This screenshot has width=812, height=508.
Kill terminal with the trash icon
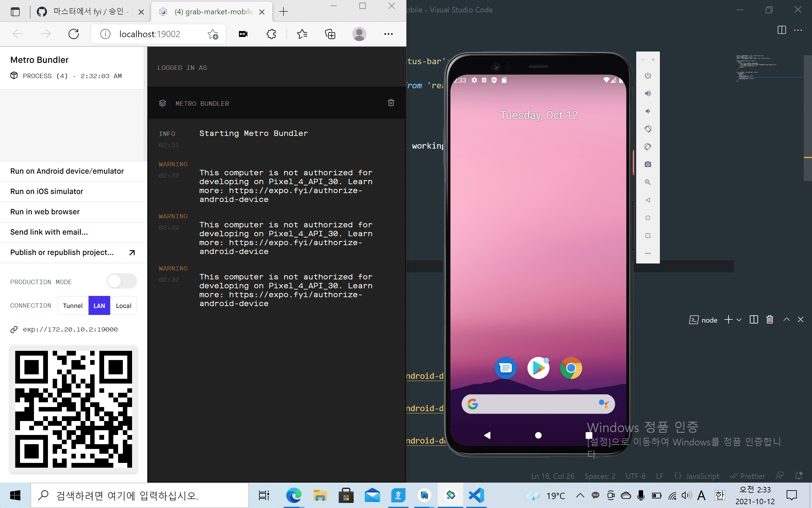tap(770, 319)
